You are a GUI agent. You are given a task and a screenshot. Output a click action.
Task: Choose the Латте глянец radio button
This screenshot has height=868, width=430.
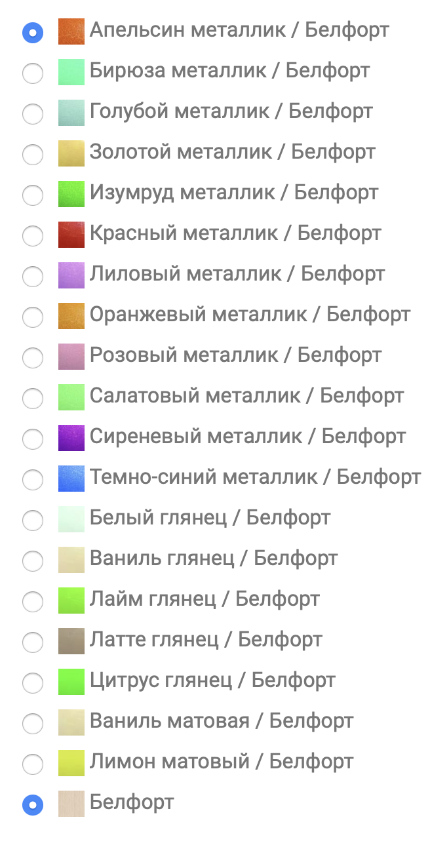click(x=33, y=642)
